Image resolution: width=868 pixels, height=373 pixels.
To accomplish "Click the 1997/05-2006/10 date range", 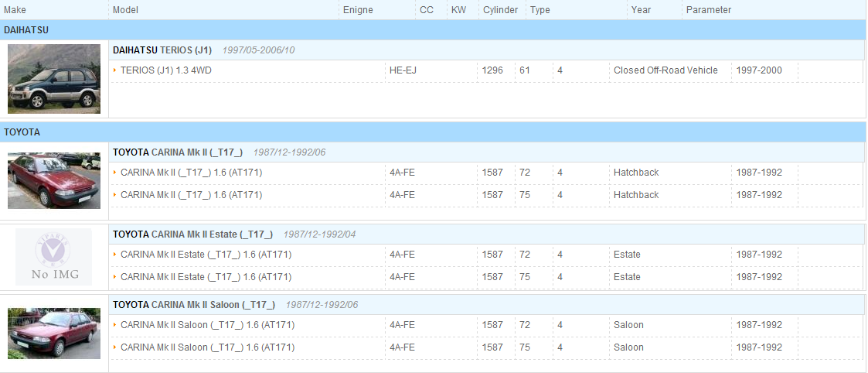I will 258,50.
